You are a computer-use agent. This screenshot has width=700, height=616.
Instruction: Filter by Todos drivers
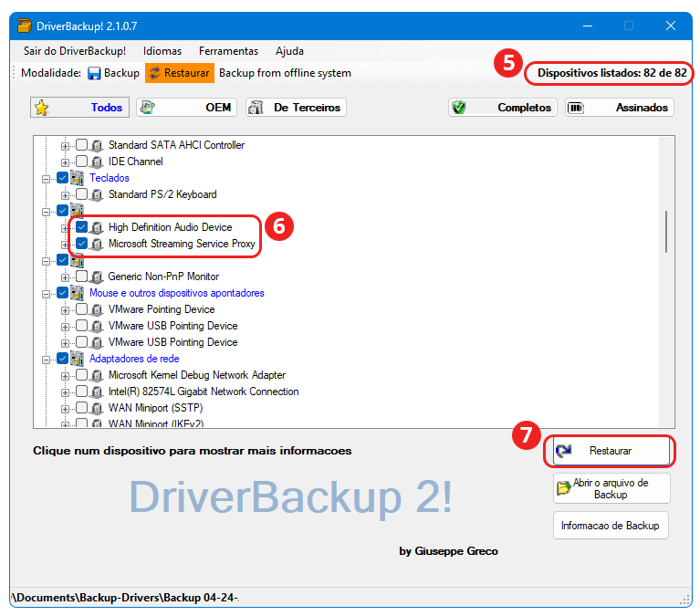click(x=79, y=108)
